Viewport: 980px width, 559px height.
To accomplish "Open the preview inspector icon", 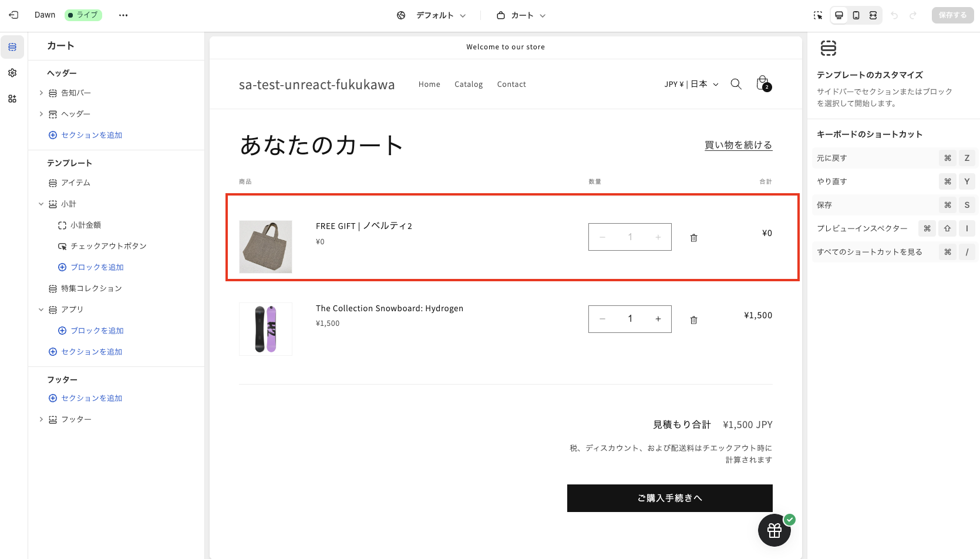I will click(818, 15).
